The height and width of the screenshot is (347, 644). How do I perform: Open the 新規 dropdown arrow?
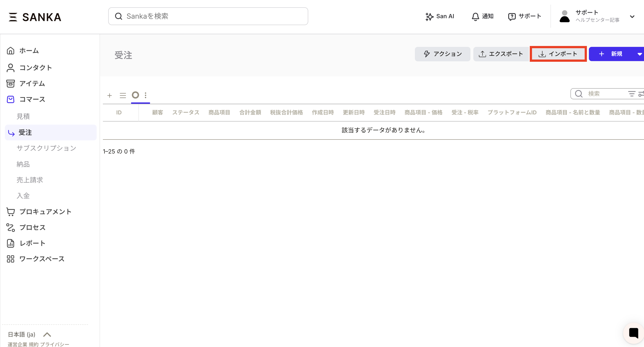(x=639, y=54)
